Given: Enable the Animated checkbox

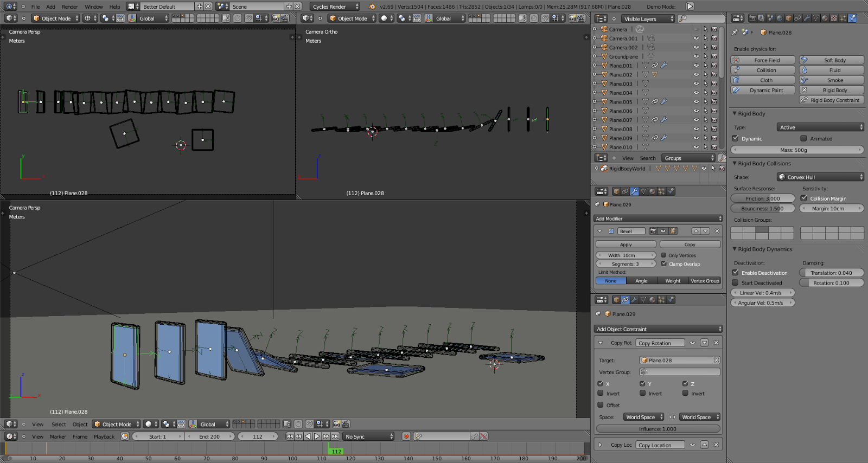Looking at the screenshot, I should click(x=803, y=138).
